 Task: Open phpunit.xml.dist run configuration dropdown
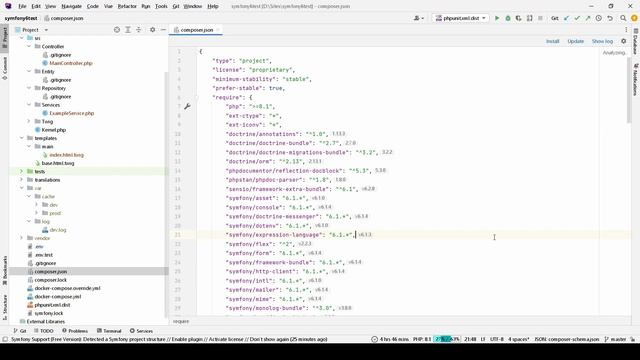click(461, 18)
